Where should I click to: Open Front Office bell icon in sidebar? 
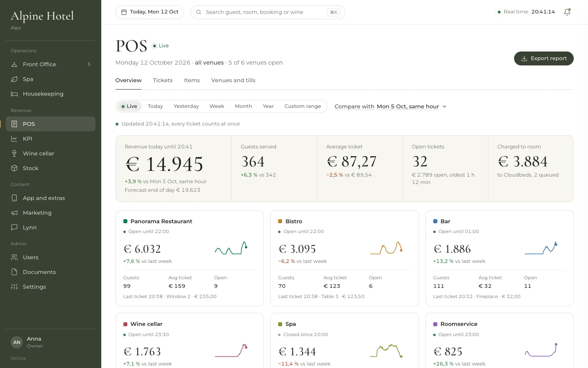pyautogui.click(x=14, y=64)
